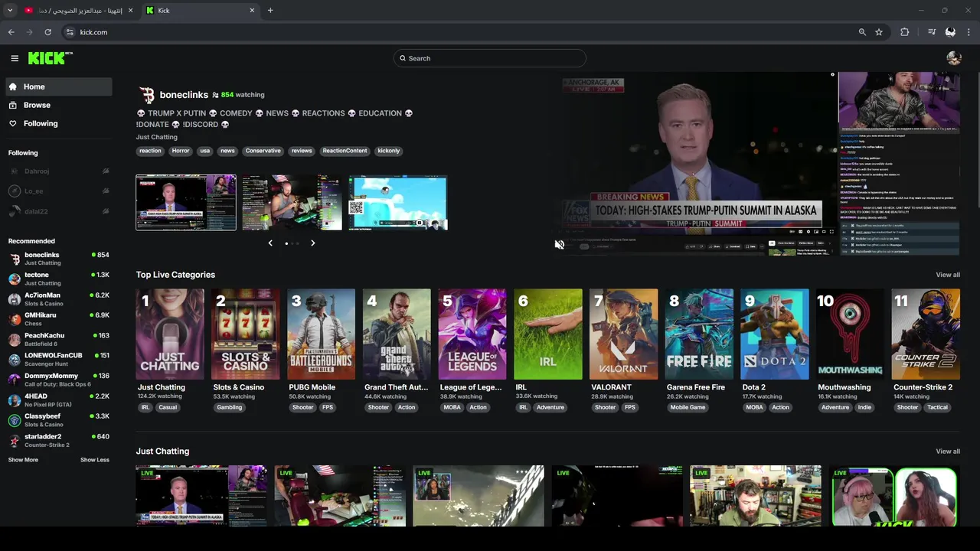Open tectone channel avatar in sidebar
The width and height of the screenshot is (980, 551).
pos(15,279)
